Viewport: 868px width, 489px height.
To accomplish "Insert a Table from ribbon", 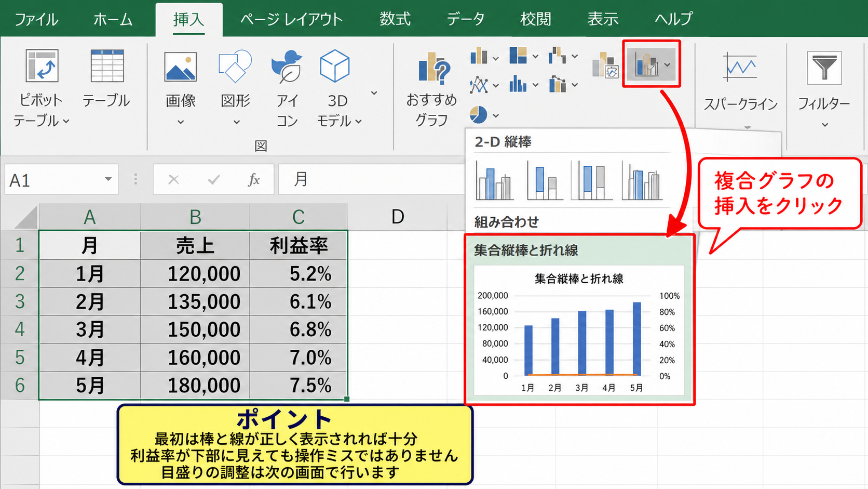I will [106, 78].
